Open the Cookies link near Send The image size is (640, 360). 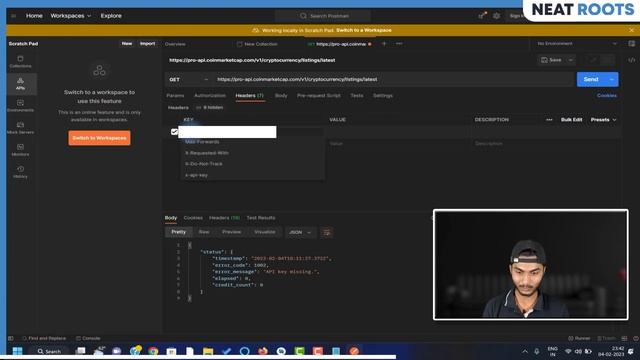607,96
